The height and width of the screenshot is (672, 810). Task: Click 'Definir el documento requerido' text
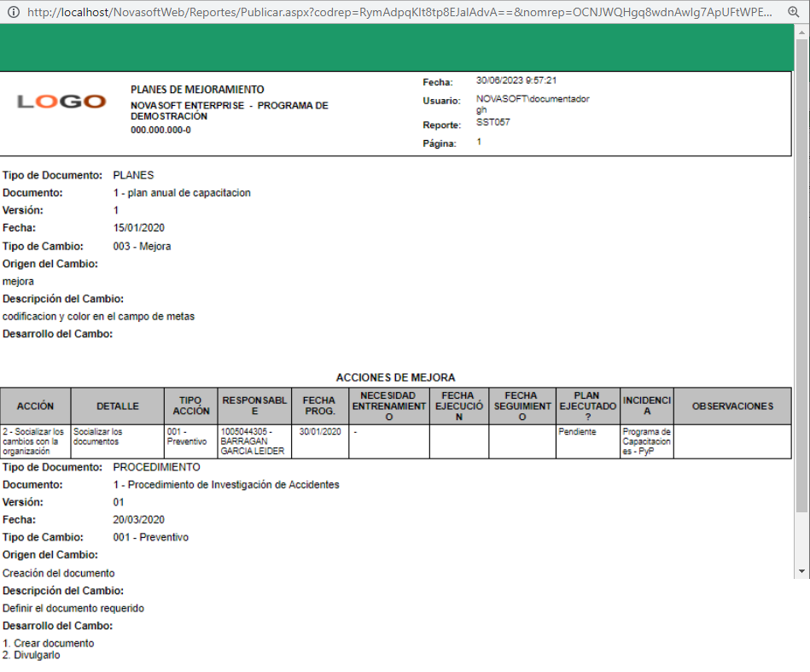coord(73,609)
